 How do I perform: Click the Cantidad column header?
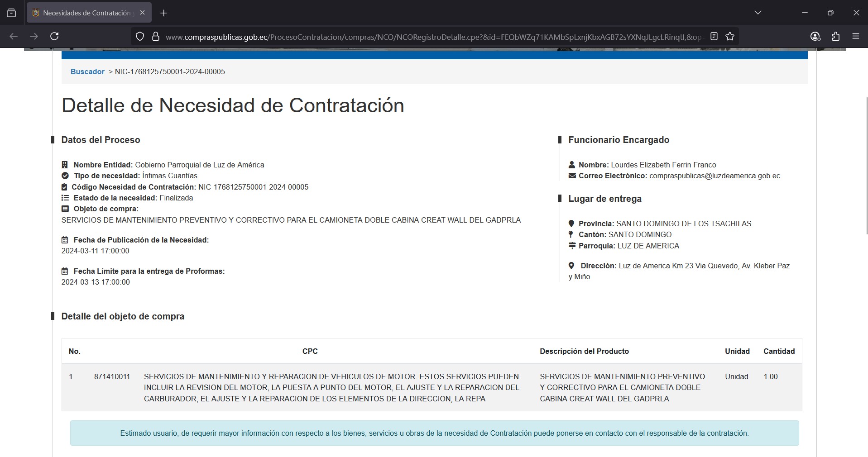pos(779,351)
